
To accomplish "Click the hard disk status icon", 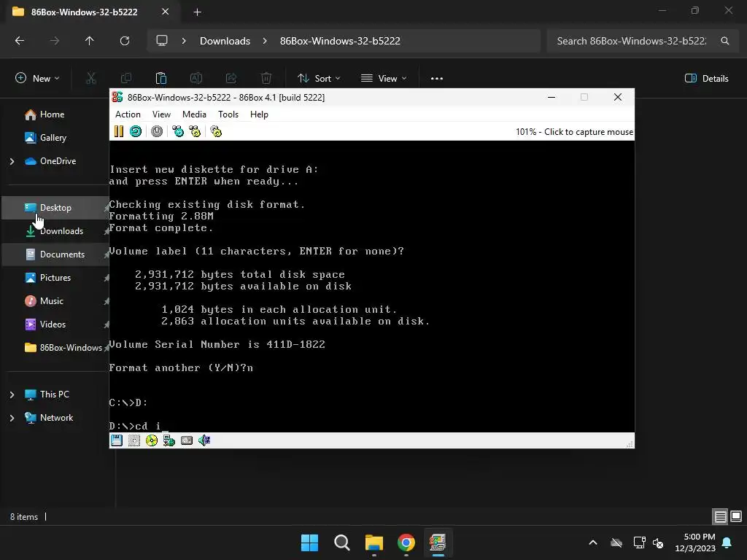I will coord(187,440).
